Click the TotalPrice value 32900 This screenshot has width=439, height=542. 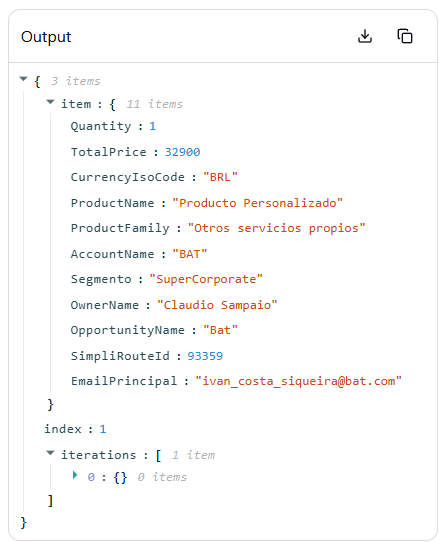pyautogui.click(x=183, y=152)
